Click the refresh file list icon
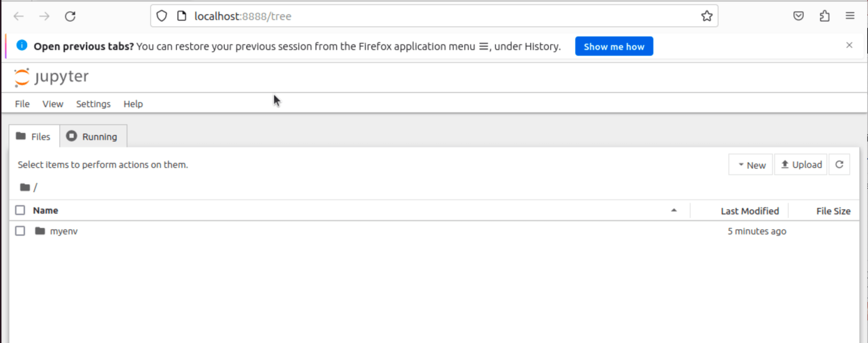The height and width of the screenshot is (343, 868). (x=839, y=164)
